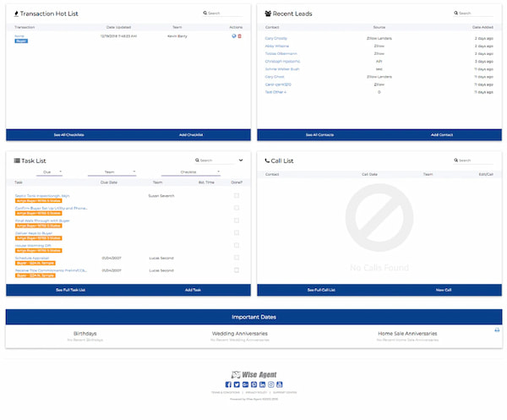Collapse Task List using the chevron arrow
This screenshot has height=420, width=507.
241,160
